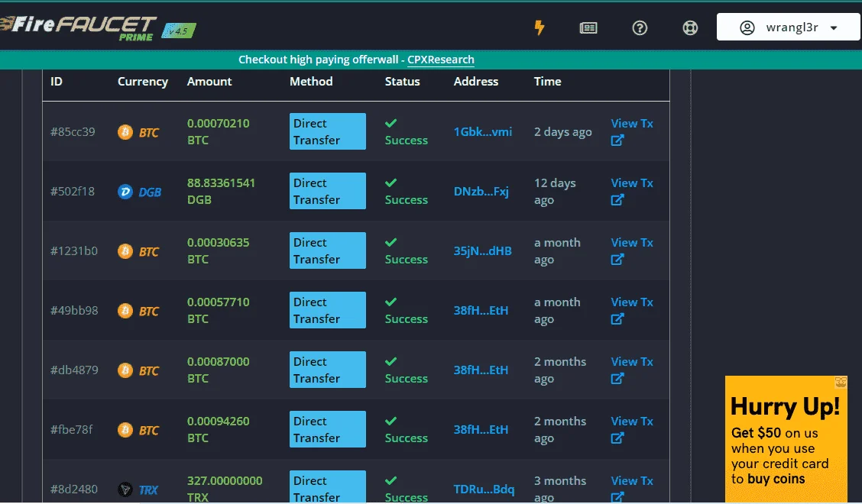The height and width of the screenshot is (504, 862).
Task: Click Direct Transfer badge in row #1231b0
Action: tap(328, 250)
